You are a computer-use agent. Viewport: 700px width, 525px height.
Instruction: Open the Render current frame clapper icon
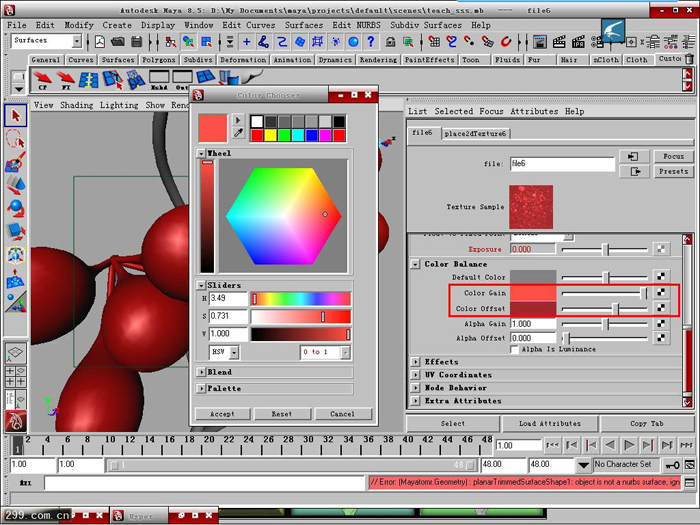tap(559, 42)
